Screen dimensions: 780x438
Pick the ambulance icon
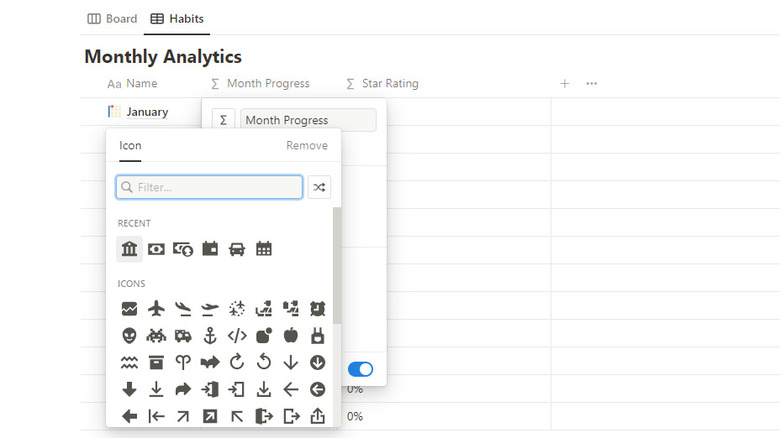[x=183, y=335]
